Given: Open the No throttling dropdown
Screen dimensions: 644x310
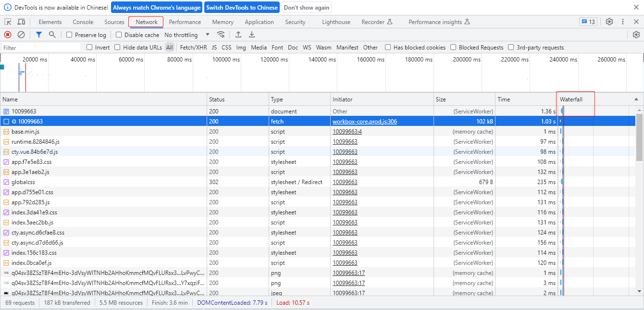Looking at the screenshot, I should coord(187,35).
